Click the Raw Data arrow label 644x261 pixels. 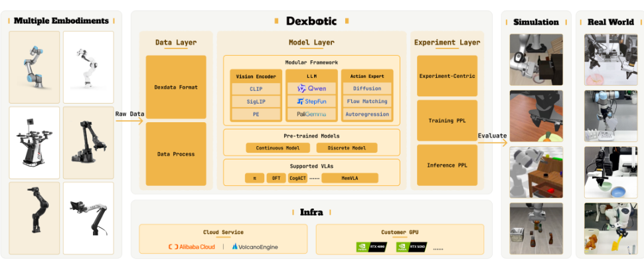[129, 114]
